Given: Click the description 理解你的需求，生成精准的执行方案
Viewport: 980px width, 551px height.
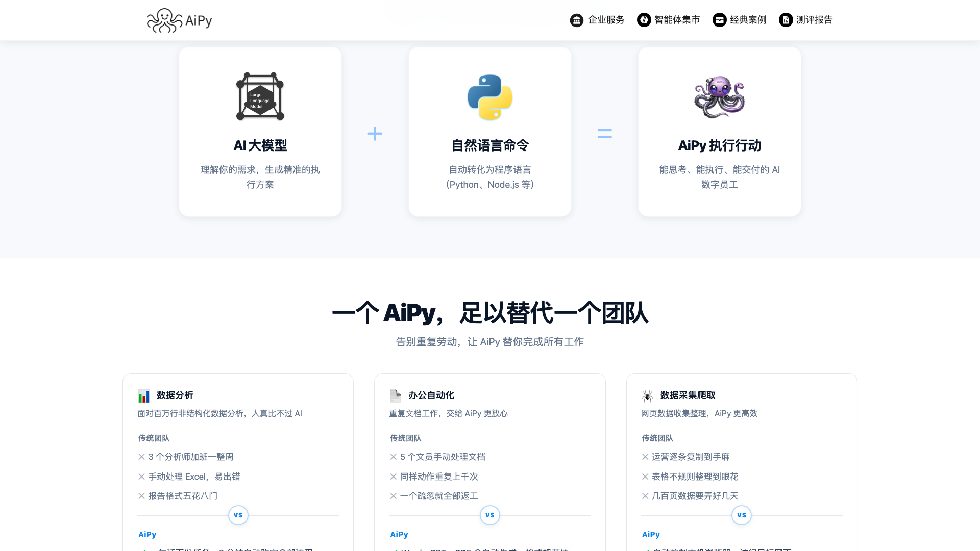Looking at the screenshot, I should (260, 177).
